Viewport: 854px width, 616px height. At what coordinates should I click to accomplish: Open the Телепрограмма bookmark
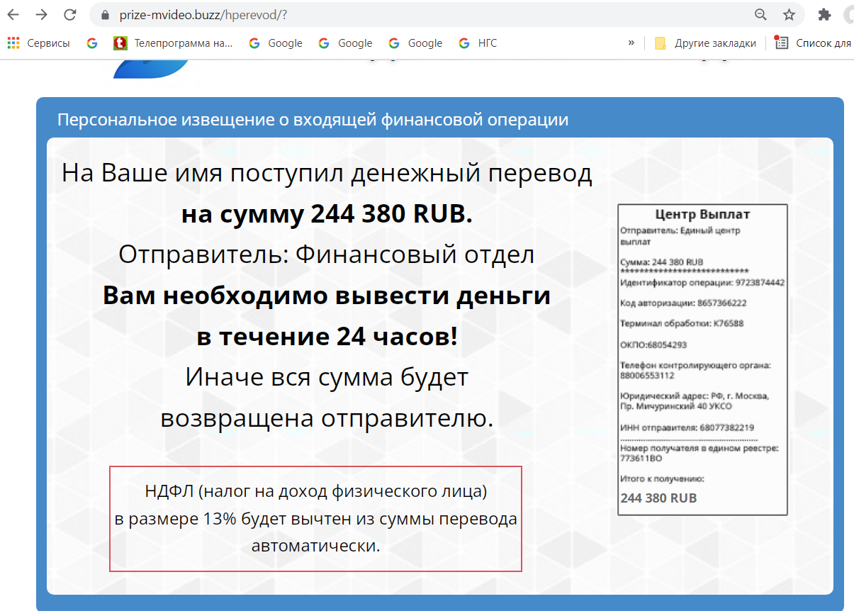tap(174, 43)
